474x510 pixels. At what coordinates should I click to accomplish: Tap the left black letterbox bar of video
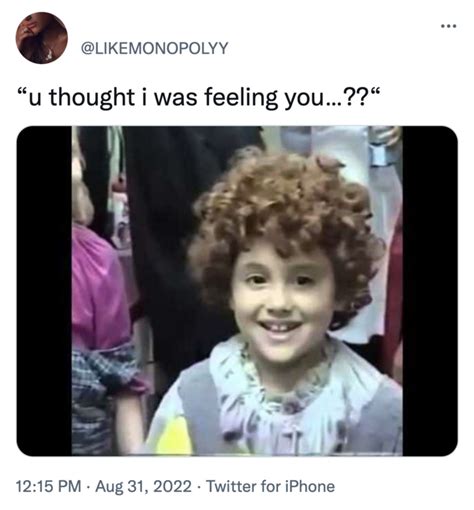click(44, 291)
